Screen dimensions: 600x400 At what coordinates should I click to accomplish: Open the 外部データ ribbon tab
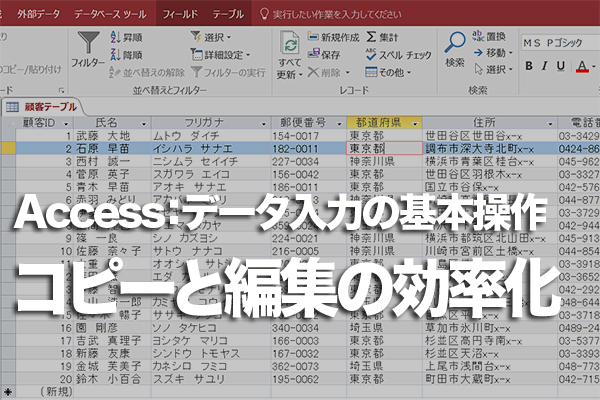point(39,14)
